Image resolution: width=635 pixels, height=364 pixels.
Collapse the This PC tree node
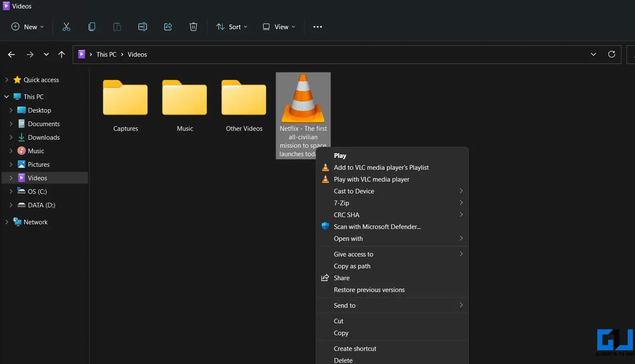(x=6, y=97)
